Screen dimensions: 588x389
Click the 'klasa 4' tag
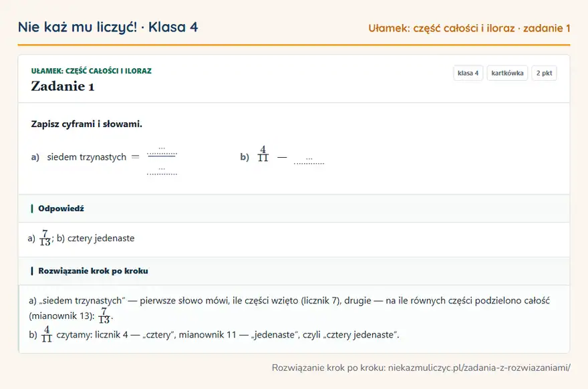(468, 73)
